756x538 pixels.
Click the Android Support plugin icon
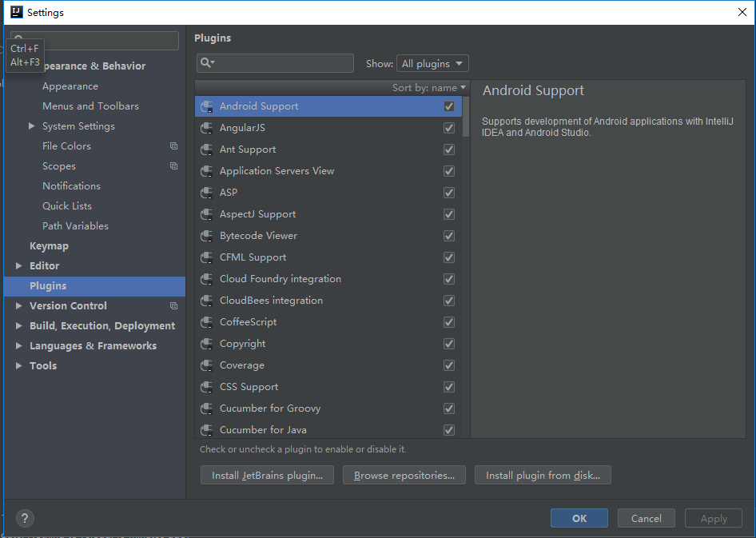tap(206, 106)
